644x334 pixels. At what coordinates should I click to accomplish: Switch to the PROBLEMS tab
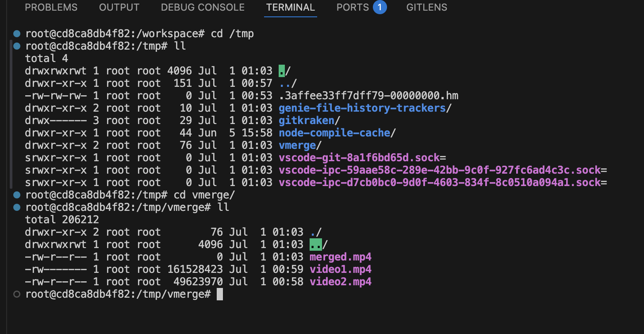(51, 8)
